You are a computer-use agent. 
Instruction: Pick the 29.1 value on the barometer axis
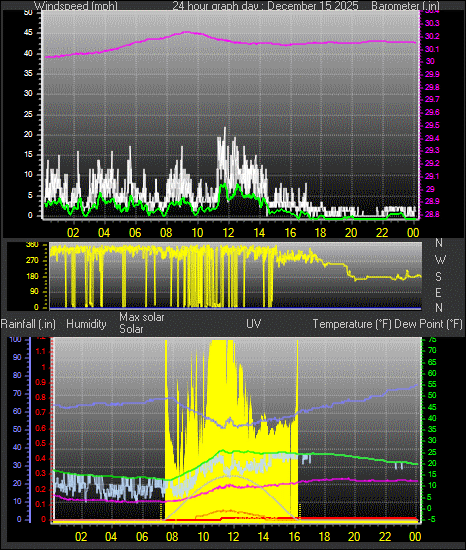point(432,176)
